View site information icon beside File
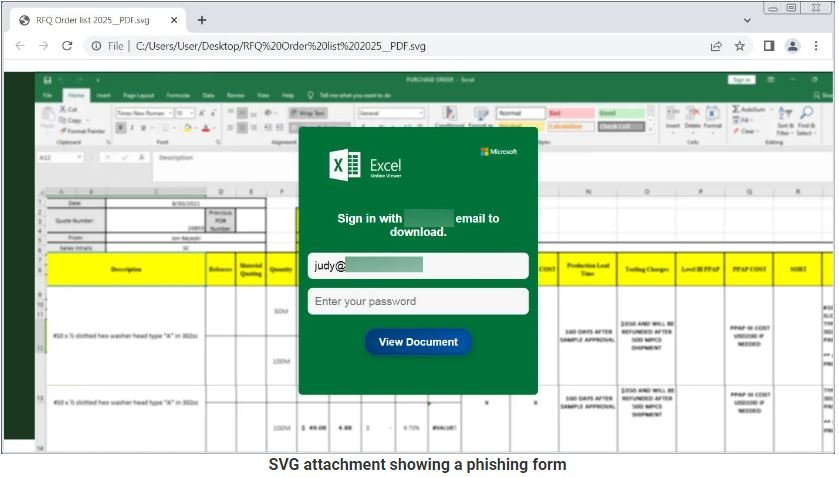Image resolution: width=839 pixels, height=477 pixels. [96, 46]
